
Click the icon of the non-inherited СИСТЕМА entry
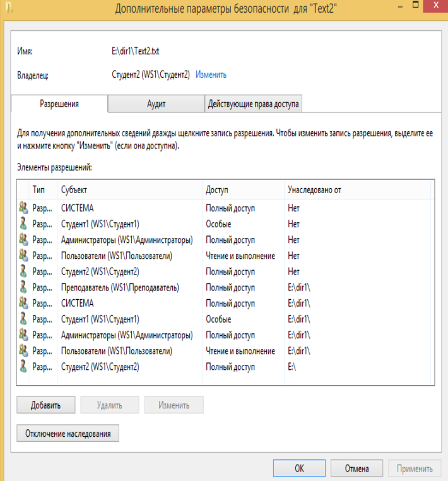pyautogui.click(x=23, y=208)
